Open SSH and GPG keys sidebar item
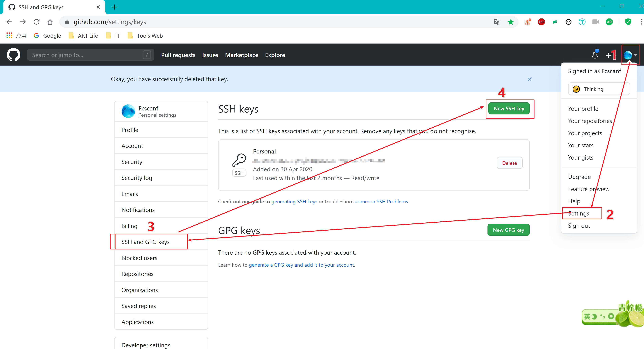 coord(145,242)
